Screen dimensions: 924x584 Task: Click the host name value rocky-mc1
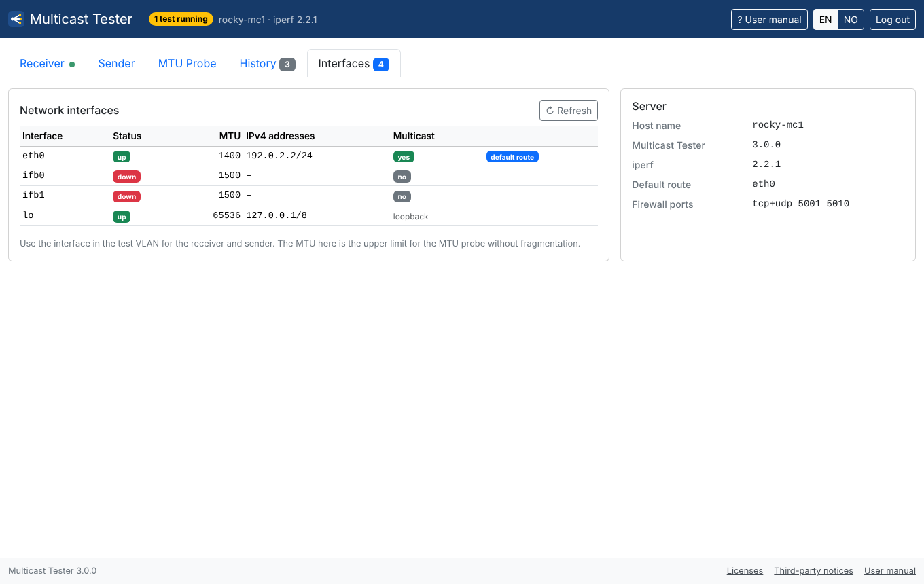tap(778, 125)
